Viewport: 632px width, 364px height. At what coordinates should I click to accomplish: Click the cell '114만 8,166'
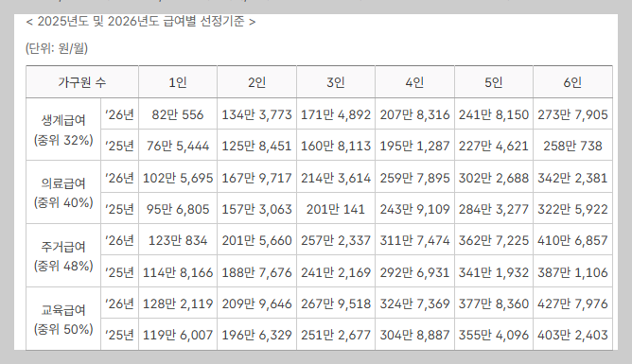(178, 272)
